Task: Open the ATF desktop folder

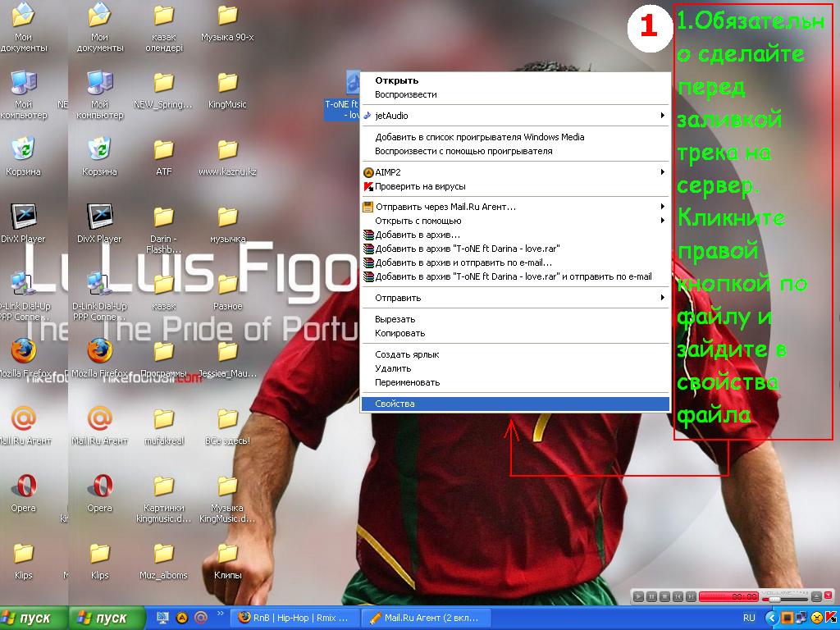Action: pyautogui.click(x=164, y=150)
